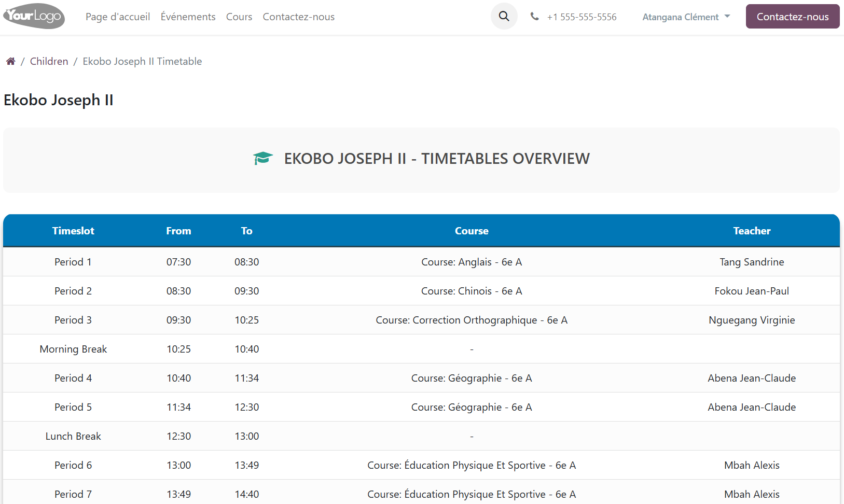
Task: Click the Éducation Physique course in Period 6
Action: pos(472,465)
